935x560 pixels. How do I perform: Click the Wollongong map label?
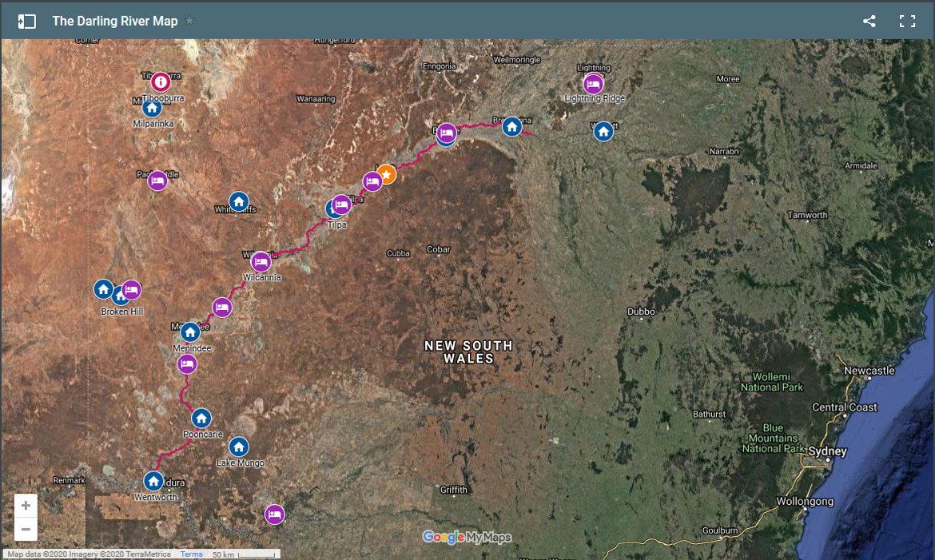(805, 502)
